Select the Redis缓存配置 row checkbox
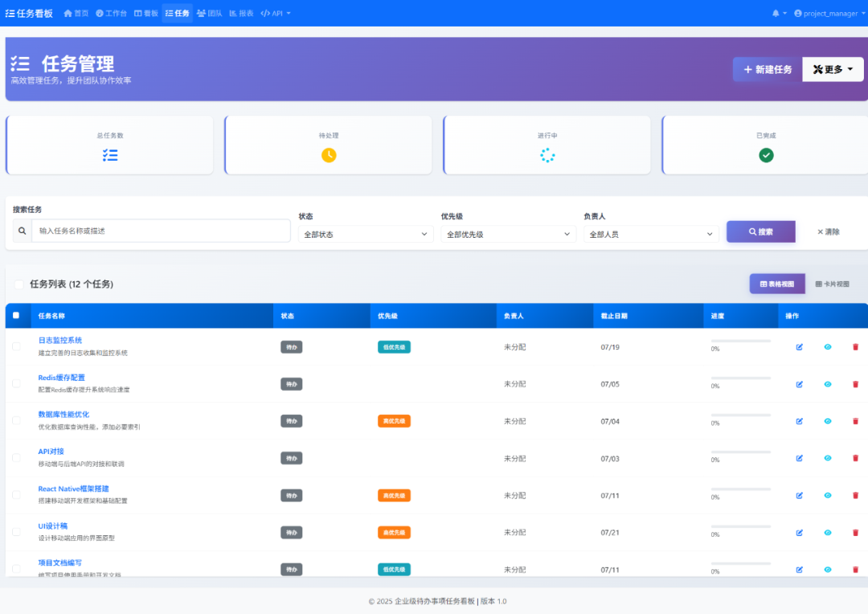Viewport: 868px width, 614px height. (16, 383)
